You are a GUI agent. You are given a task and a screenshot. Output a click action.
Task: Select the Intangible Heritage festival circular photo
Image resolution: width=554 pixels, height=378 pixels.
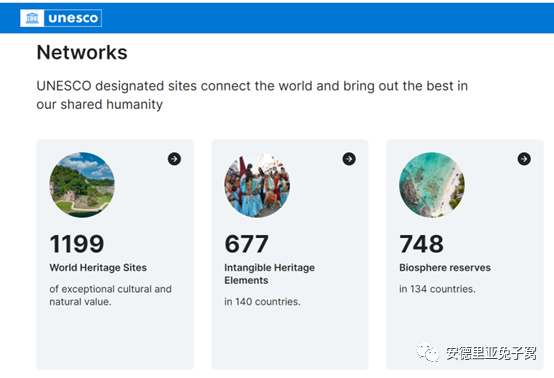(257, 185)
